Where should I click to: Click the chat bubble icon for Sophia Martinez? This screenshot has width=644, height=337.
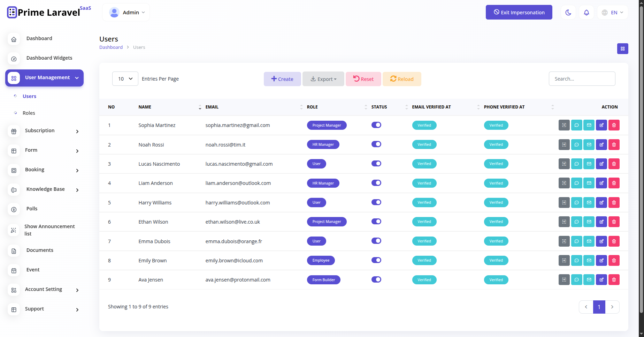(x=577, y=125)
